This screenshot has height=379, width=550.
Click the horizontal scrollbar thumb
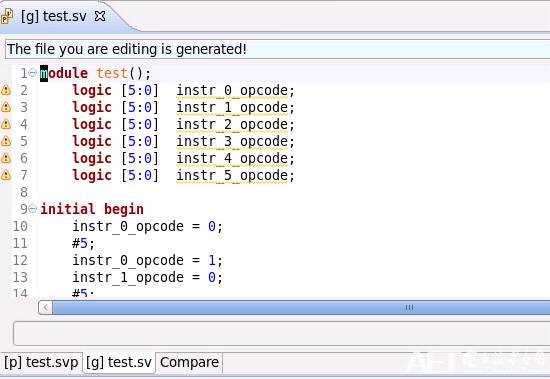coord(301,308)
